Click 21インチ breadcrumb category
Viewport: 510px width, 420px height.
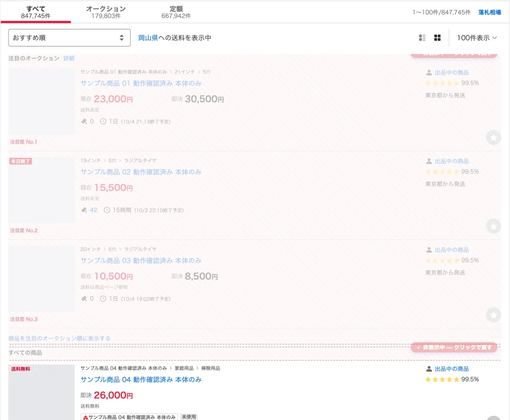(185, 72)
